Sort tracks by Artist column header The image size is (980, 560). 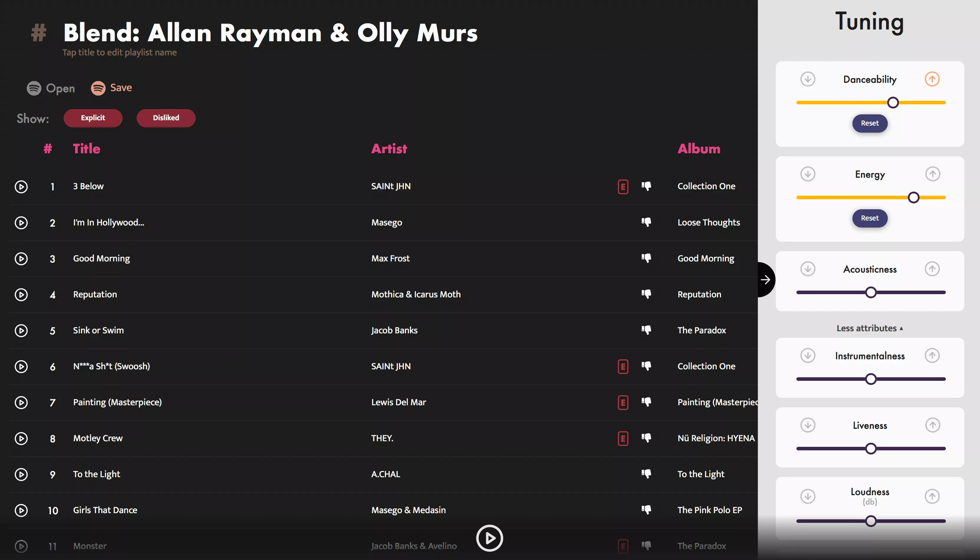(x=389, y=149)
